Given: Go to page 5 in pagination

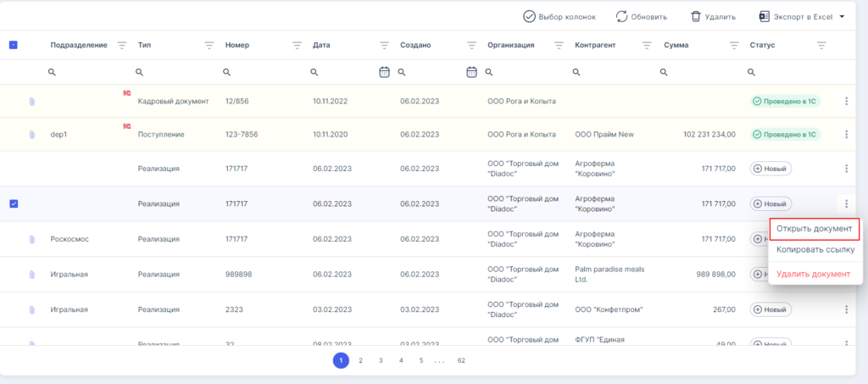Looking at the screenshot, I should [421, 361].
